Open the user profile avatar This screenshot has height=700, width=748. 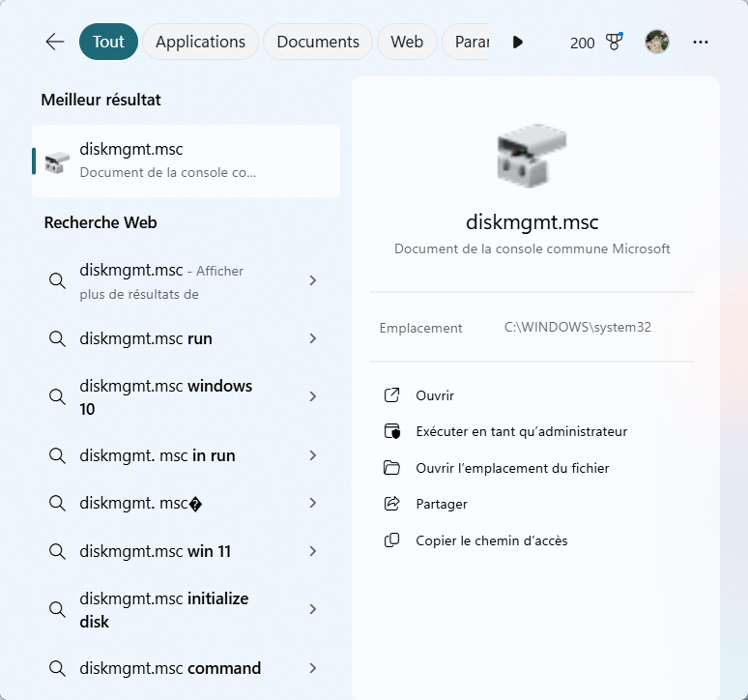(657, 42)
